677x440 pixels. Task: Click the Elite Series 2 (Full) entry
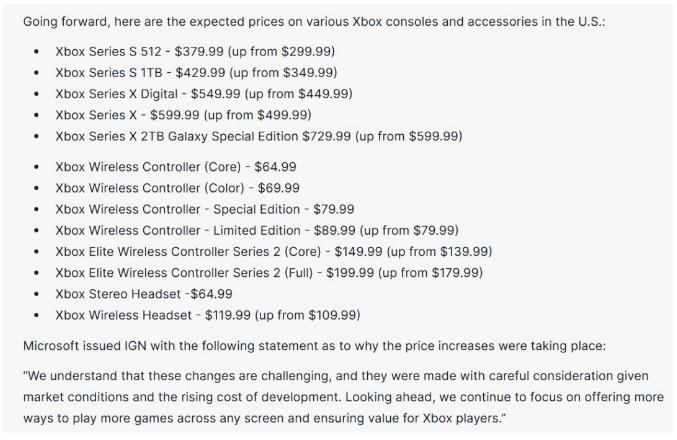tap(269, 272)
